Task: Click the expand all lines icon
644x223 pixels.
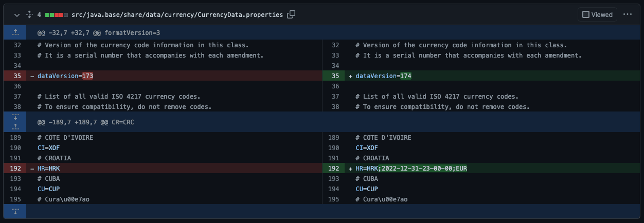Action: pos(29,15)
